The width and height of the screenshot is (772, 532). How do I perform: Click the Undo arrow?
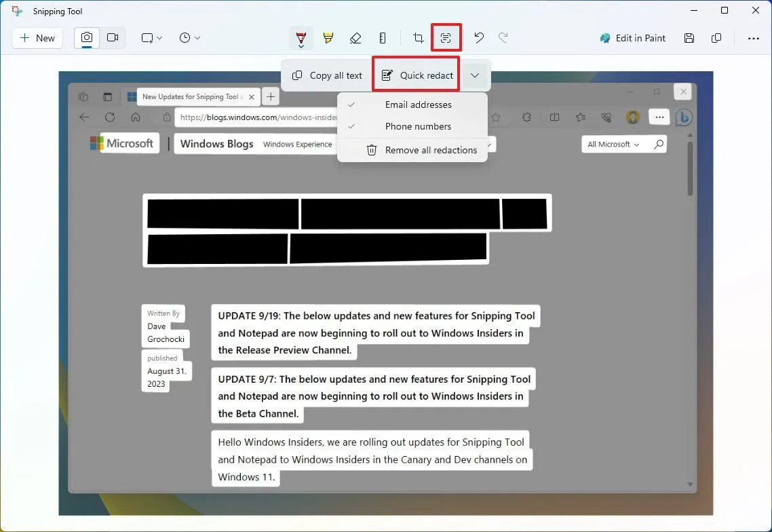(478, 38)
